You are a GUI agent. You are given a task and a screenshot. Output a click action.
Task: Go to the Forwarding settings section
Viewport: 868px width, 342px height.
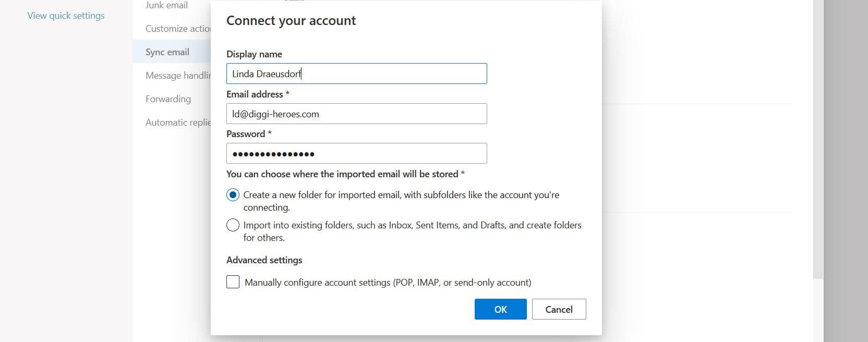click(x=168, y=99)
